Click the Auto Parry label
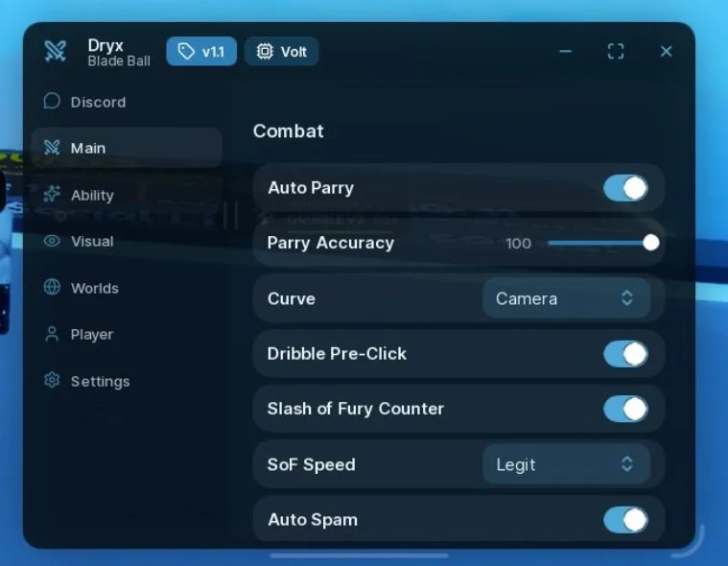The height and width of the screenshot is (566, 728). pyautogui.click(x=311, y=188)
